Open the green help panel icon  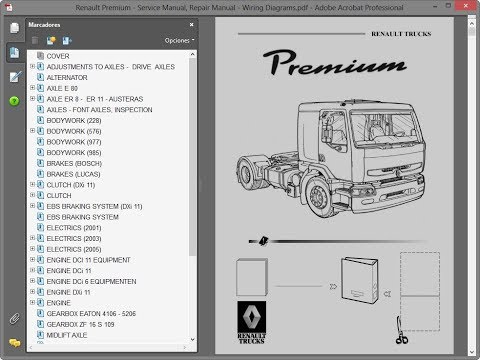[14, 101]
